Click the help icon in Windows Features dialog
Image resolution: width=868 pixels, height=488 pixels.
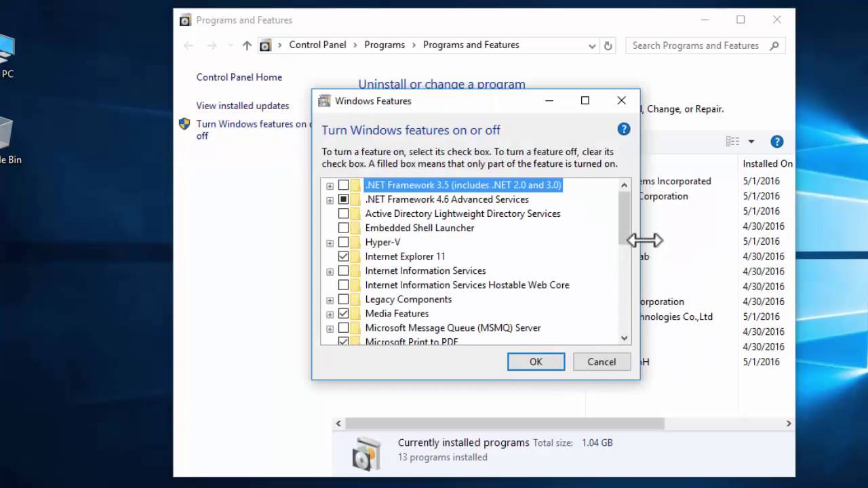(624, 129)
